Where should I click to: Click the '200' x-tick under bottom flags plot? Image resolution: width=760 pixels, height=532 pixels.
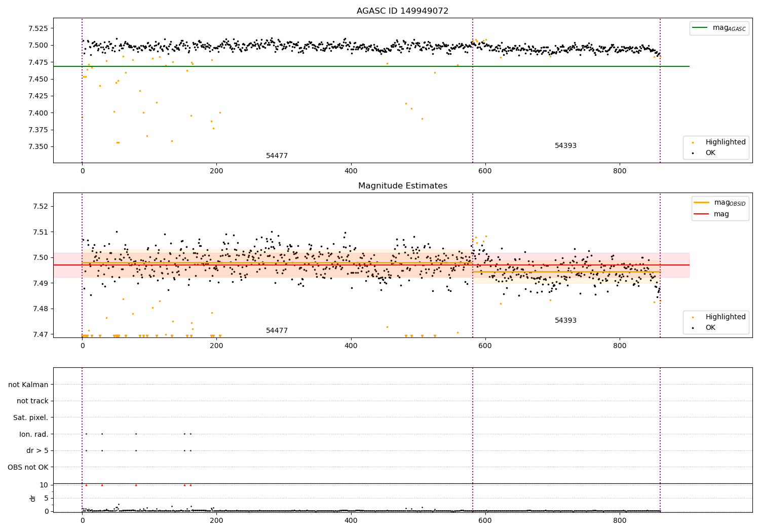click(x=216, y=520)
